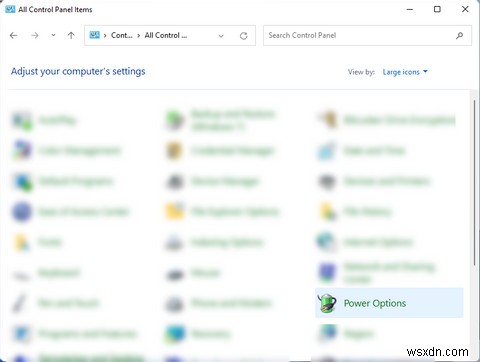Click the search magnifier icon
This screenshot has width=480, height=362.
[x=459, y=35]
